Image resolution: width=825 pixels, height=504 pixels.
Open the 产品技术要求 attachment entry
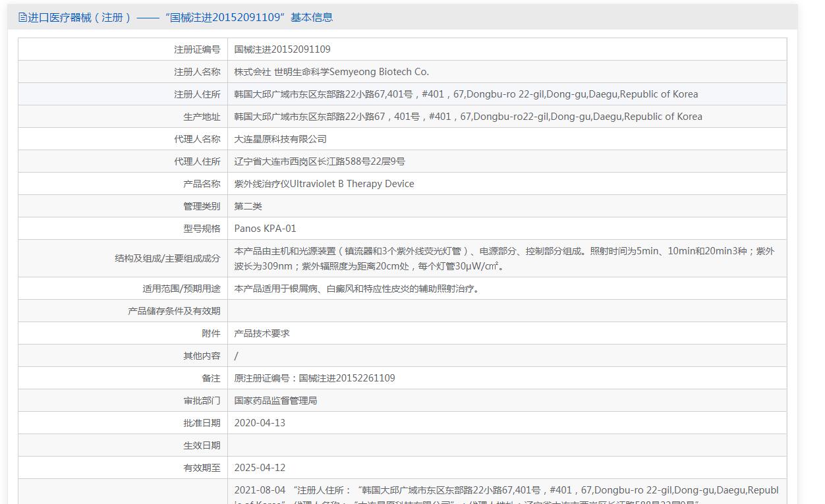coord(262,333)
